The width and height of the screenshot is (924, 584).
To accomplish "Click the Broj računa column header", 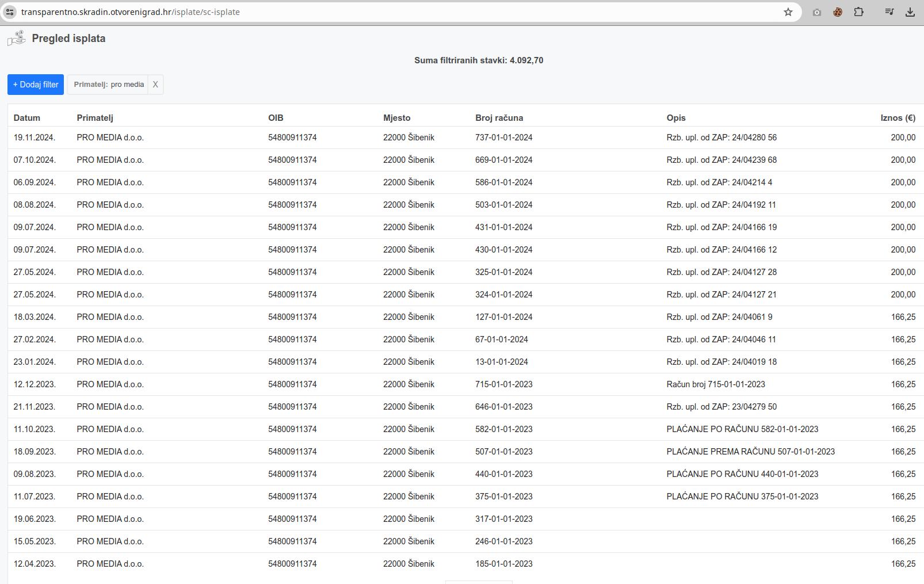I will pyautogui.click(x=499, y=118).
